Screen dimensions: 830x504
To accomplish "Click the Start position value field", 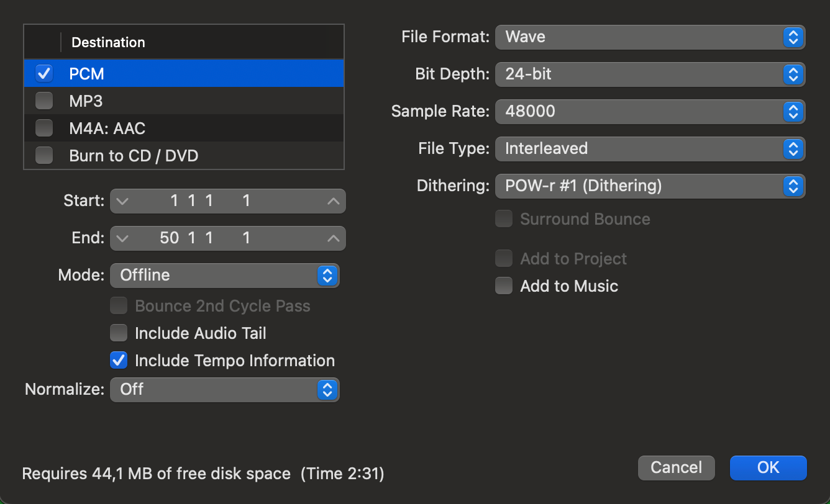I will click(228, 201).
